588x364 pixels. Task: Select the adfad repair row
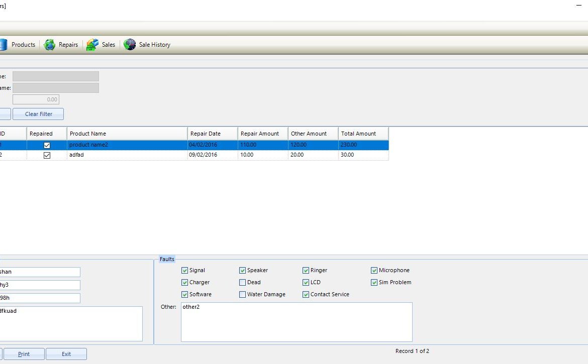point(127,155)
